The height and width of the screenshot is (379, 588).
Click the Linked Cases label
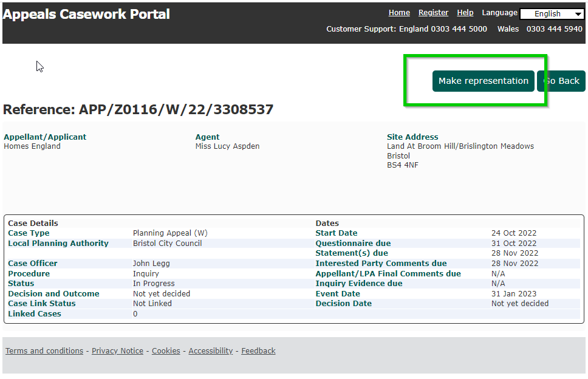coord(35,314)
